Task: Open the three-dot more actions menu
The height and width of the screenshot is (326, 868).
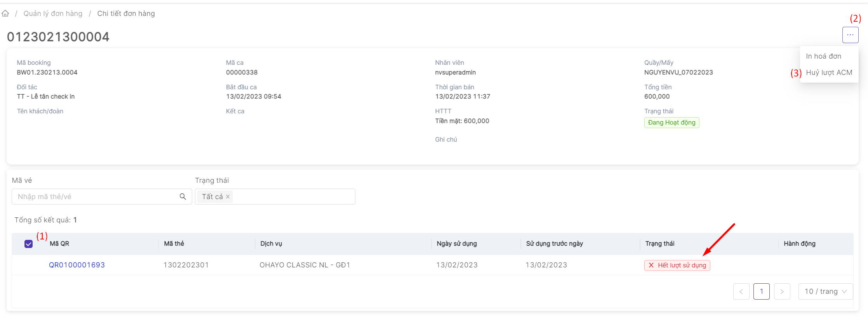Action: pyautogui.click(x=850, y=35)
